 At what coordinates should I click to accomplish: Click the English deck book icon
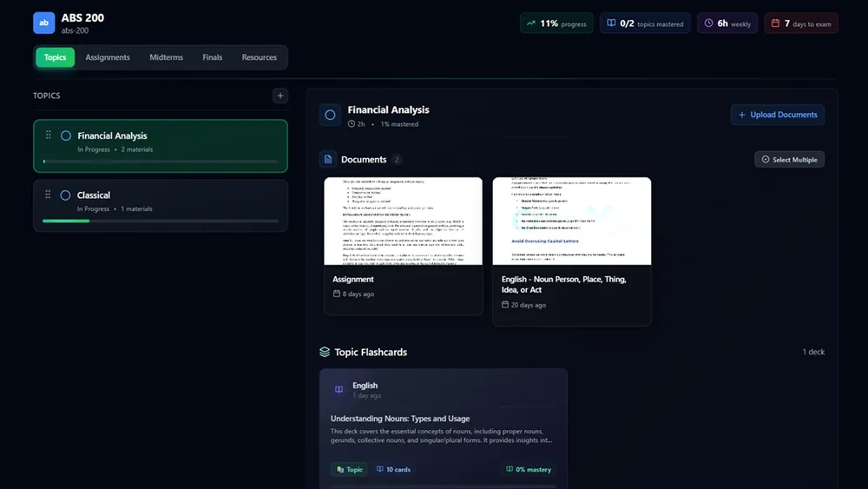tap(339, 390)
